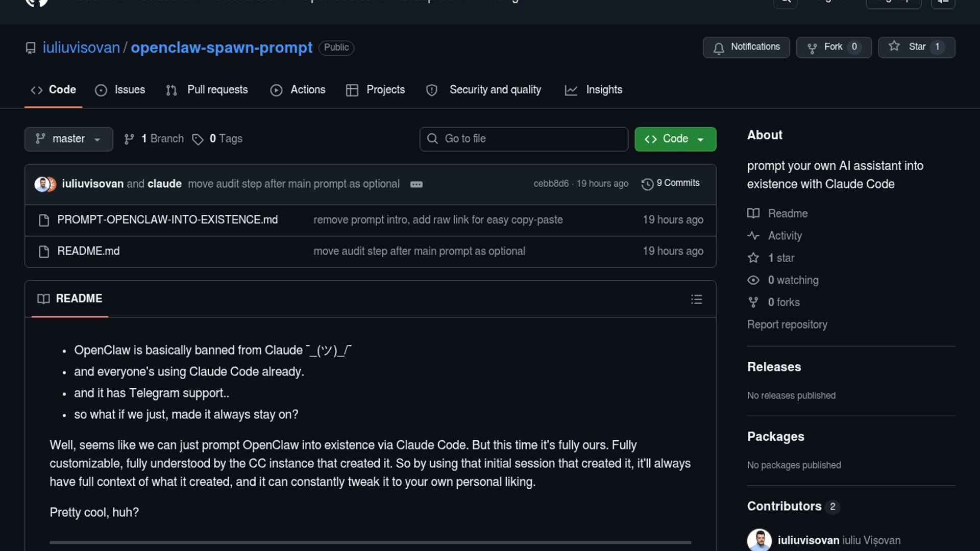Open Notifications subscription button
The image size is (980, 551).
pos(746,47)
